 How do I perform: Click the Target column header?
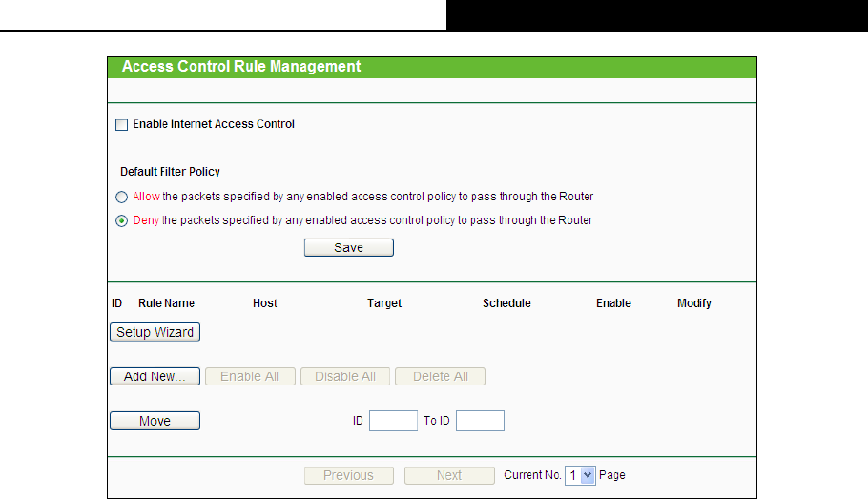coord(384,303)
